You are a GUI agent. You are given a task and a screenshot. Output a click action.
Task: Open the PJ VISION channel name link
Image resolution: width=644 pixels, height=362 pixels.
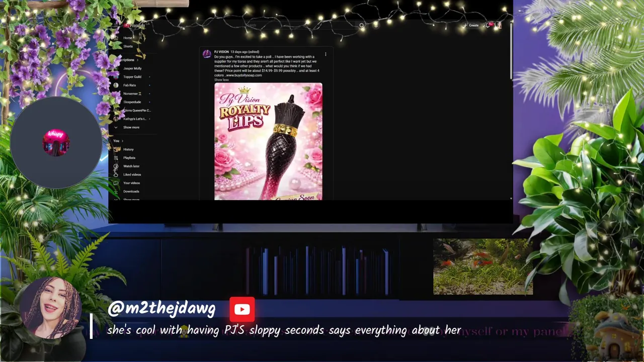click(x=221, y=52)
